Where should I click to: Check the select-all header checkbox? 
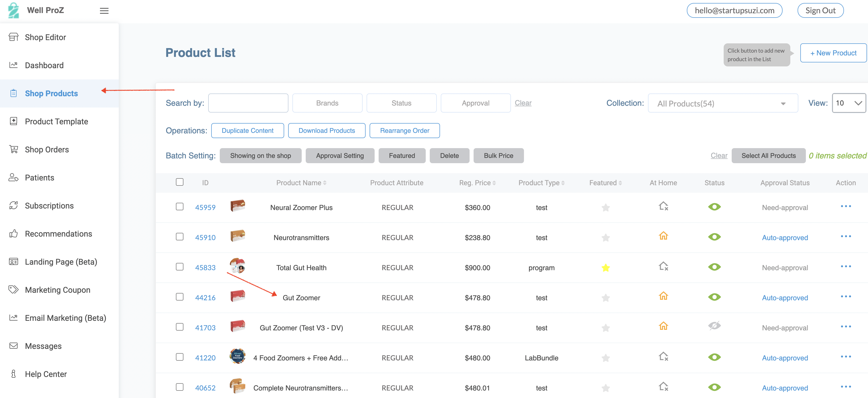tap(180, 182)
